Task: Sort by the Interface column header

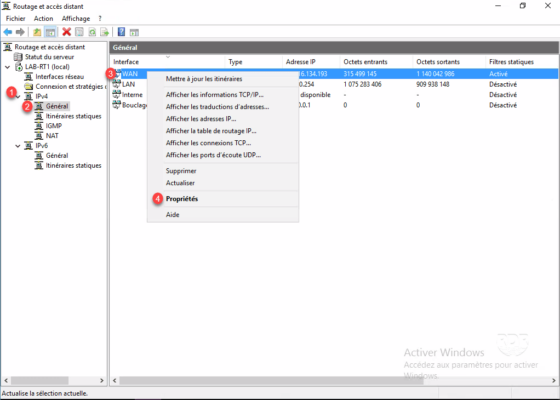Action: pos(167,62)
